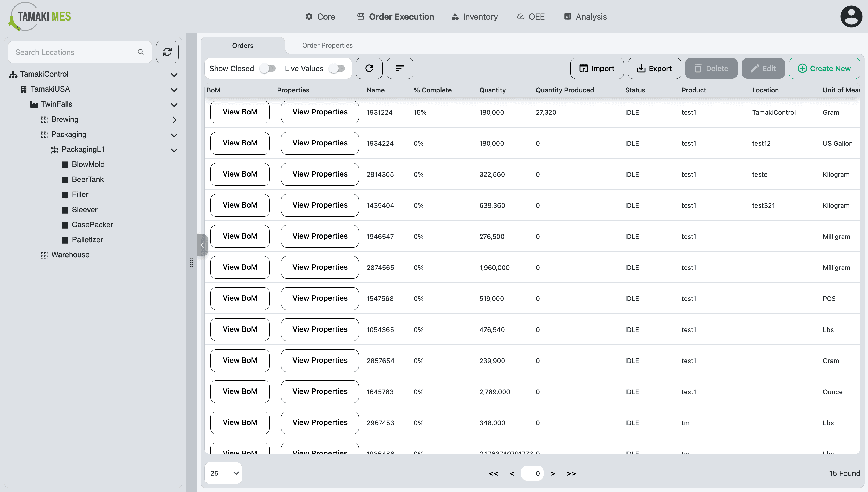The width and height of the screenshot is (868, 492).
Task: Click the search magnifier icon in Search Locations
Action: 141,52
